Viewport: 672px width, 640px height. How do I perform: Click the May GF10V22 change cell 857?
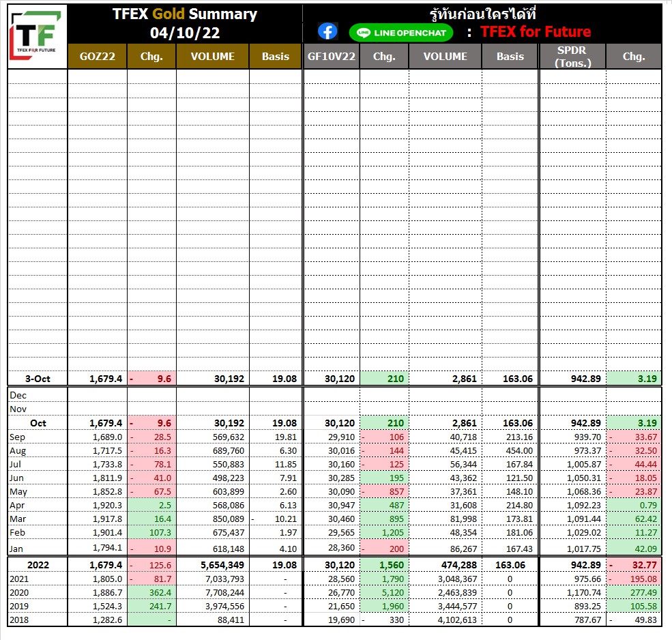tap(384, 492)
